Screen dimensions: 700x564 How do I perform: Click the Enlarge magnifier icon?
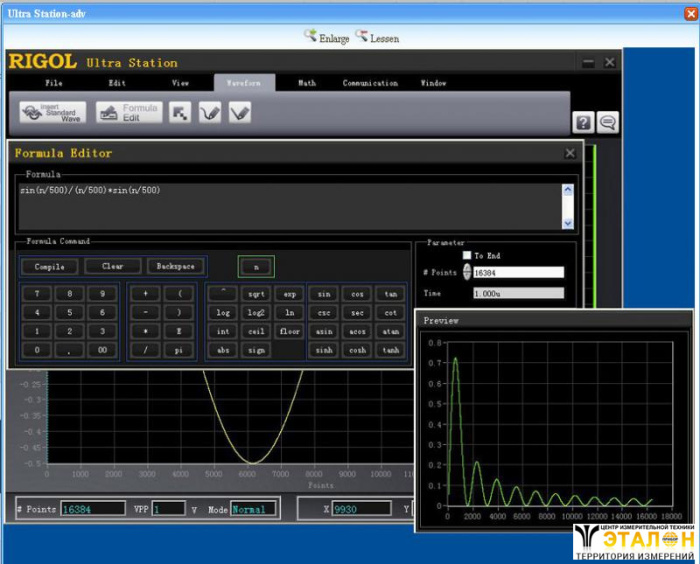pyautogui.click(x=310, y=37)
